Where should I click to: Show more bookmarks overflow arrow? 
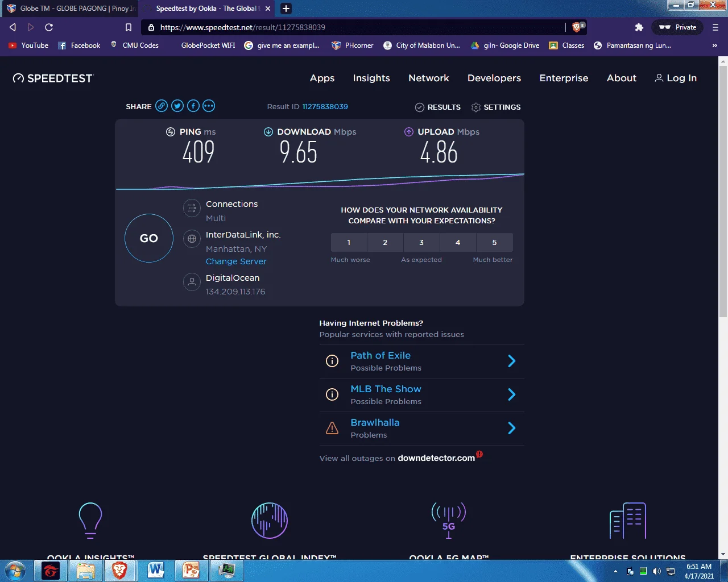[714, 45]
